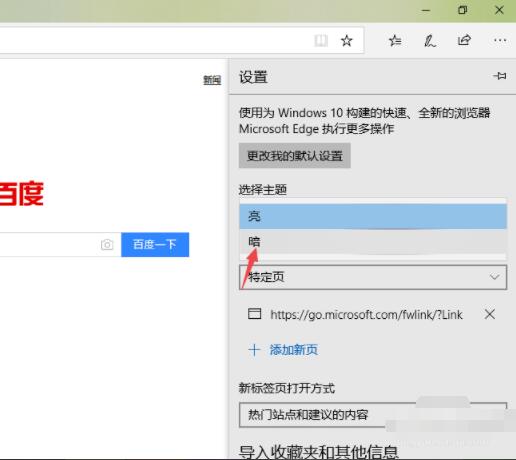This screenshot has width=516, height=460.
Task: Pin the settings pane
Action: point(500,76)
